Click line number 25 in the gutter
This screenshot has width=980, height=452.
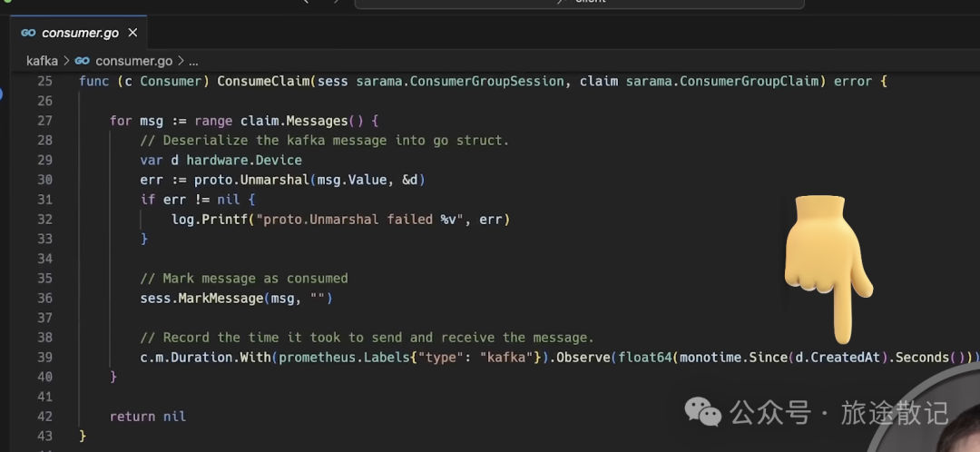45,82
